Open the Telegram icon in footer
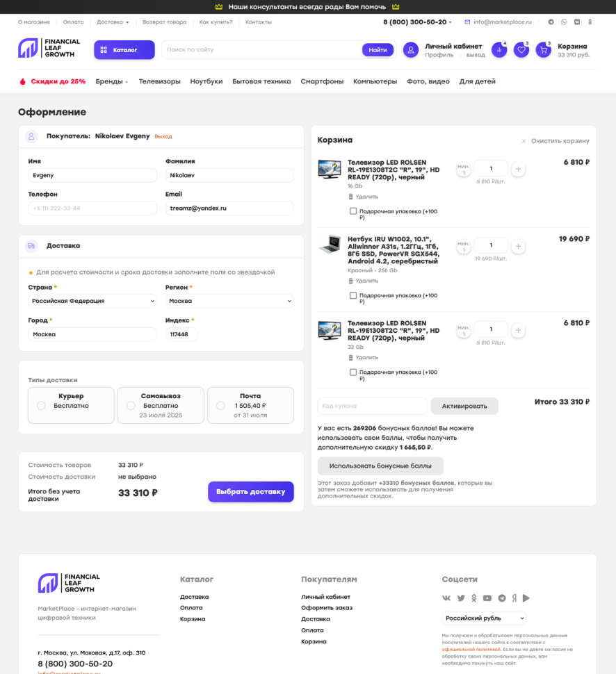Screen dimensions: 616x674 tap(501, 598)
